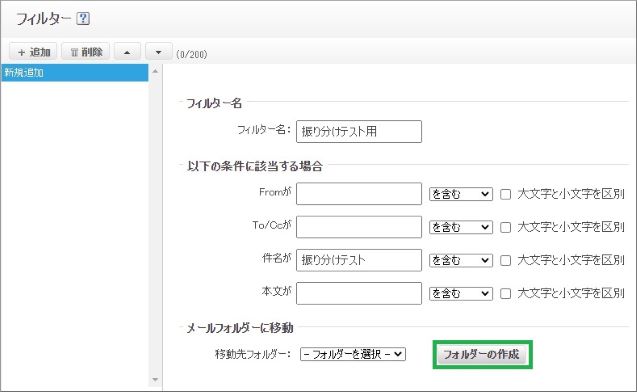Viewport: 637px width, 392px height.
Task: Enable case sensitivity checkbox for 本文が
Action: tap(505, 294)
